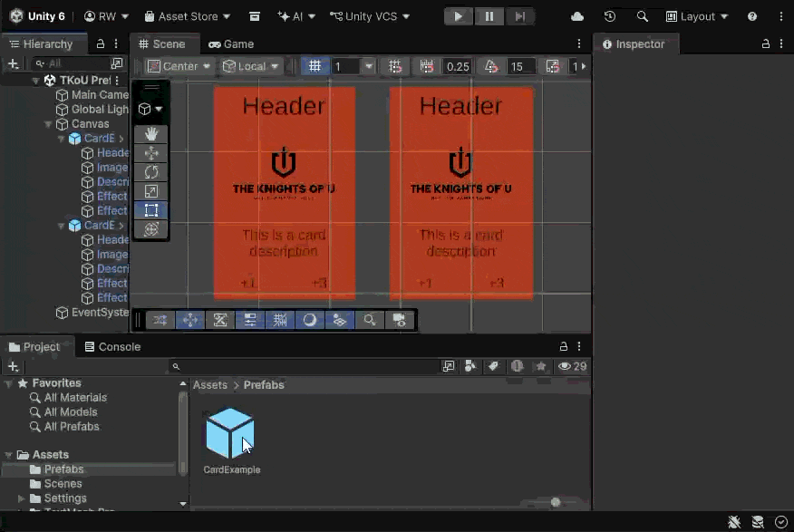This screenshot has width=794, height=532.
Task: Open the AI dropdown menu
Action: pyautogui.click(x=296, y=16)
